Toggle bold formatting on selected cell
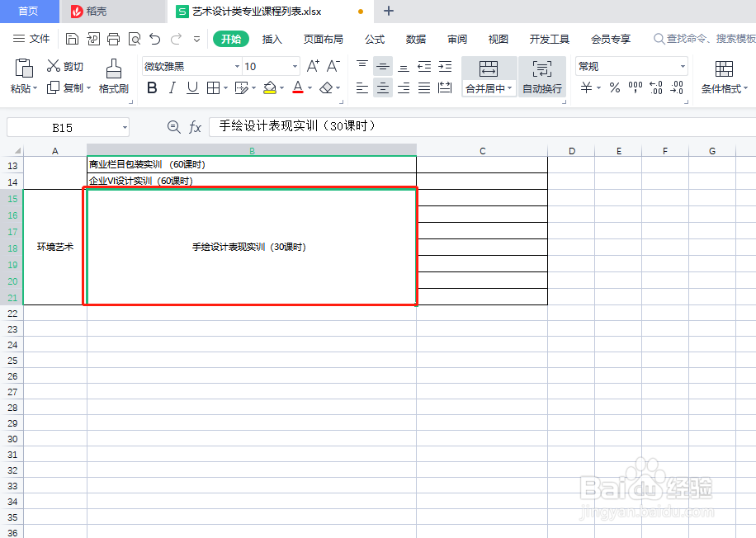756x538 pixels. tap(152, 88)
